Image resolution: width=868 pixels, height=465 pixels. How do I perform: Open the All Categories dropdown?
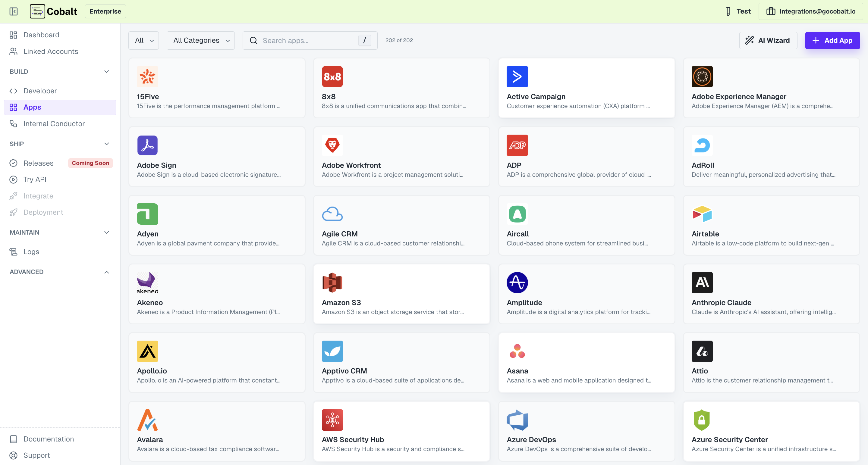[200, 40]
